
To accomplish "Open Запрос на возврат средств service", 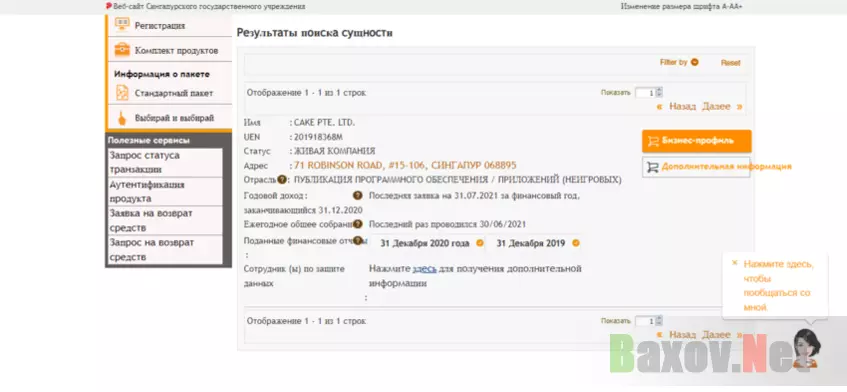I will (x=165, y=249).
